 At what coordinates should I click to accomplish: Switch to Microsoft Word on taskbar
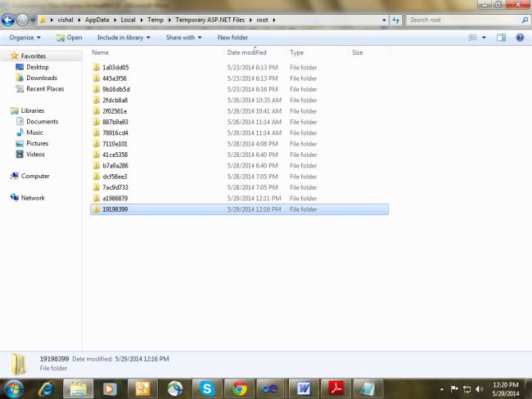click(304, 388)
